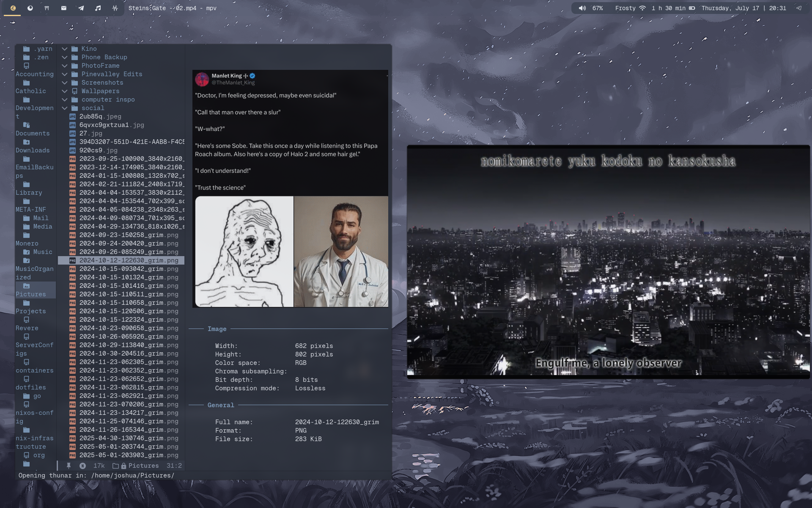Select the dotfiles directory in sidebar
Viewport: 812px width, 508px height.
(31, 387)
